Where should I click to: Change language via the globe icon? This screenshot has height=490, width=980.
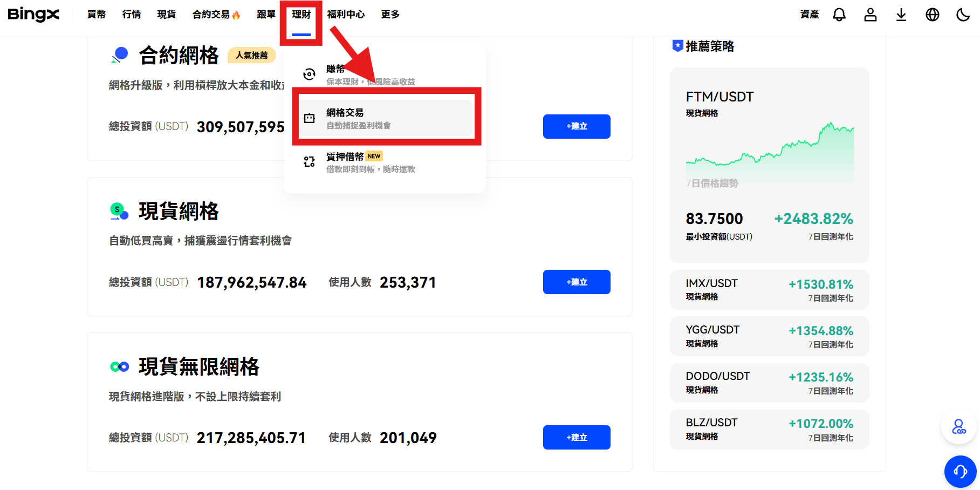coord(933,15)
